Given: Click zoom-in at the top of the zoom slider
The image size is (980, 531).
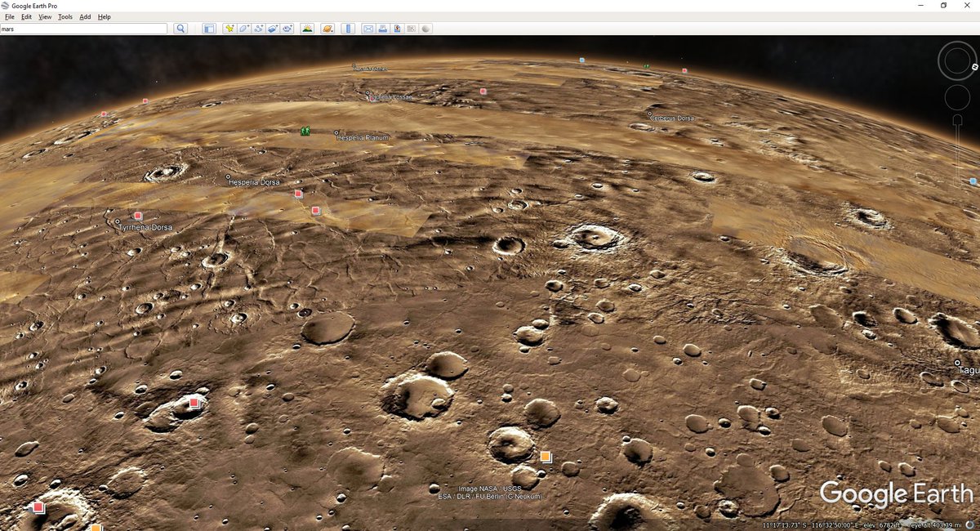Looking at the screenshot, I should point(957,120).
